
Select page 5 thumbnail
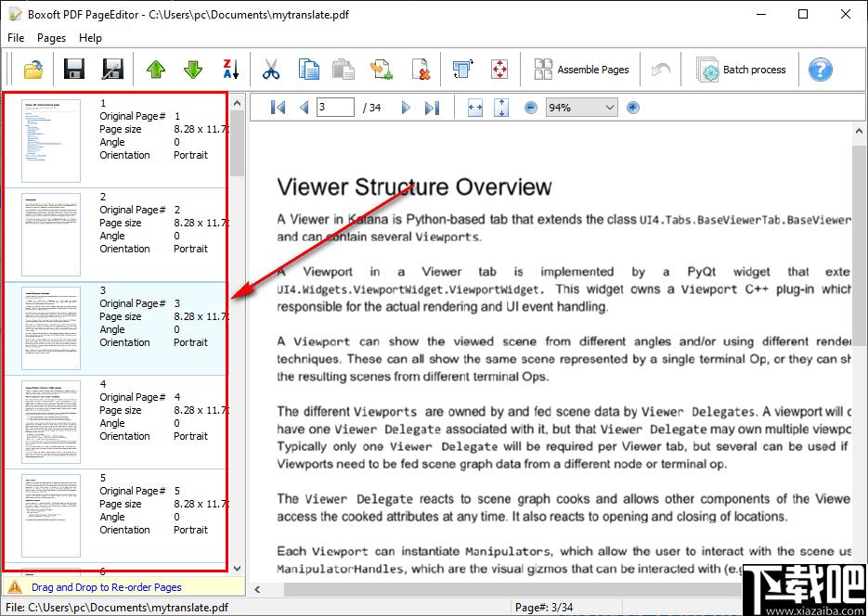[51, 516]
